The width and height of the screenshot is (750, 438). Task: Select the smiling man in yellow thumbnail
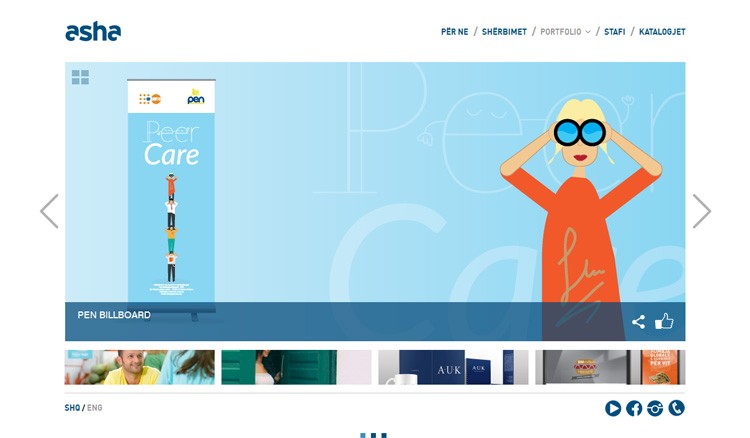point(140,367)
